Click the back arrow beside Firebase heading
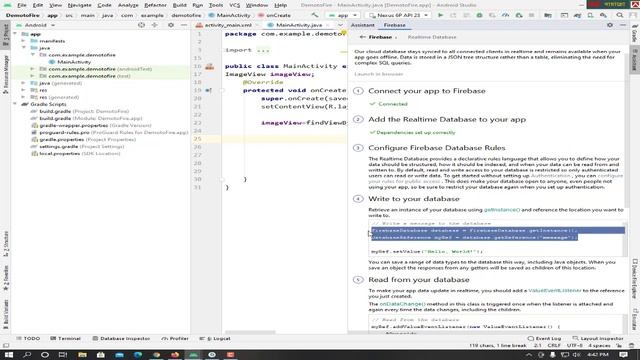Screen dimensions: 640x360 (362, 37)
